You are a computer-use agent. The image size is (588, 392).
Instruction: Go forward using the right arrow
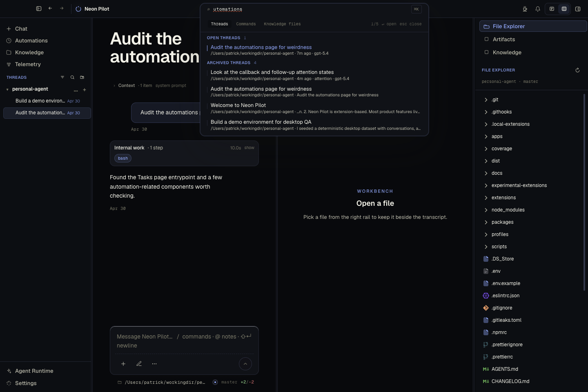[x=62, y=9]
